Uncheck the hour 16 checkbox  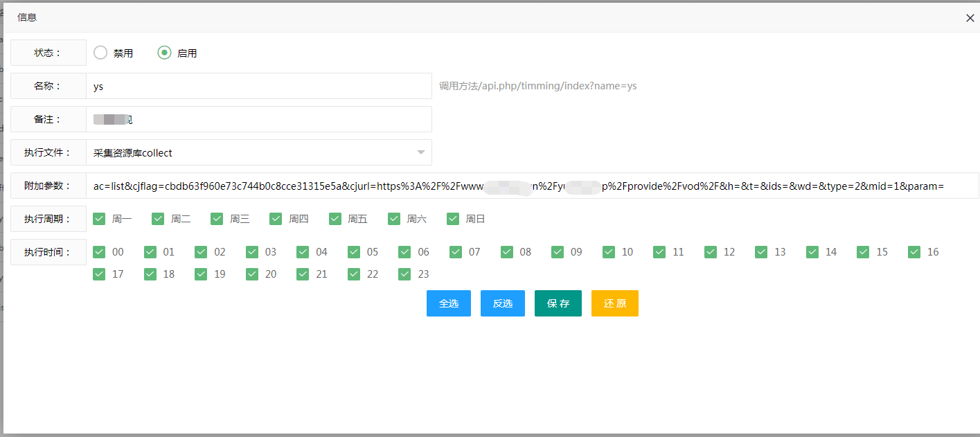click(x=914, y=252)
